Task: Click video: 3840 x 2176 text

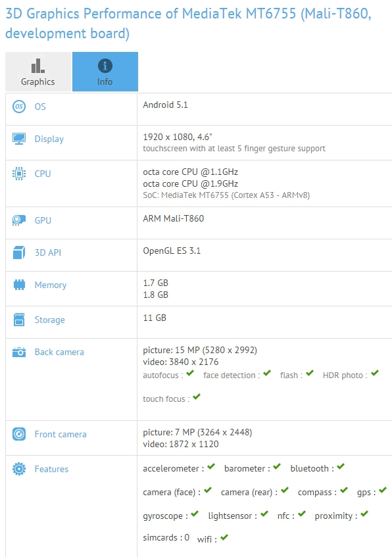Action: pyautogui.click(x=181, y=362)
